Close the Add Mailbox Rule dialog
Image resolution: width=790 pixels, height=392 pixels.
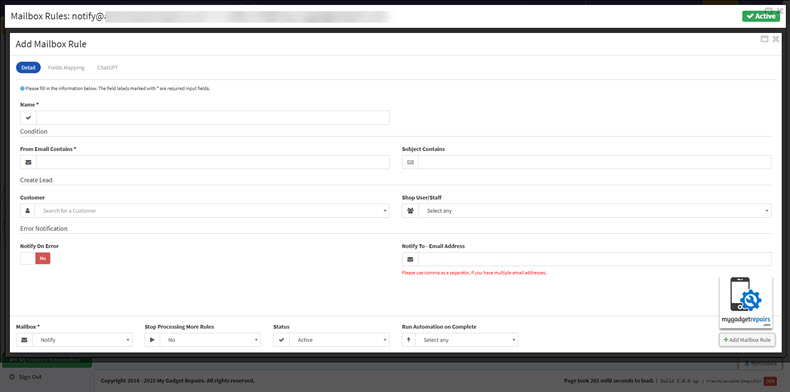pyautogui.click(x=776, y=39)
